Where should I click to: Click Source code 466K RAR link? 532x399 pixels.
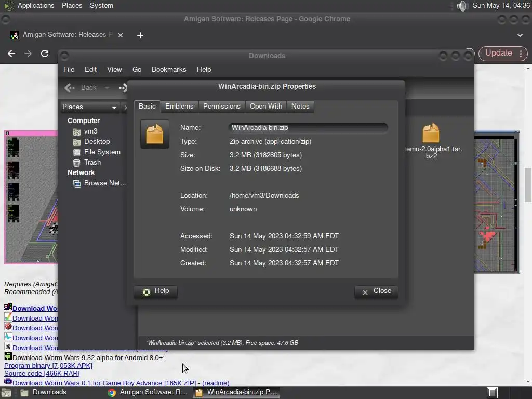click(x=42, y=374)
